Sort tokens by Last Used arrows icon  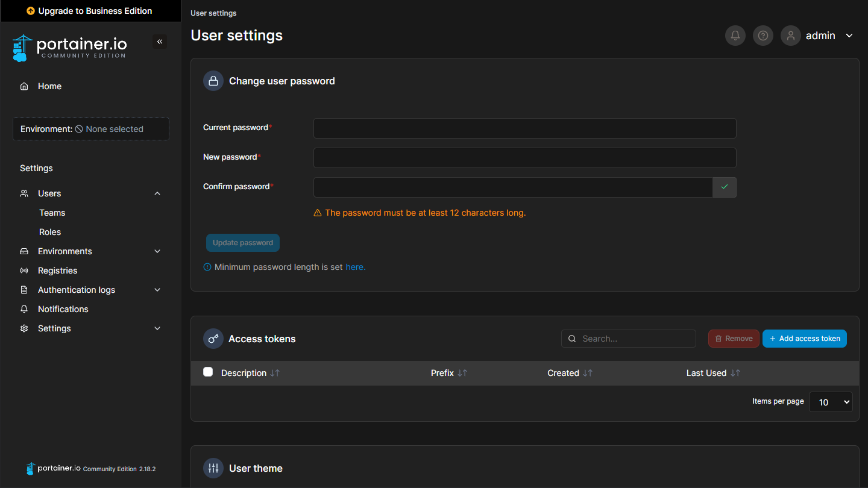(735, 373)
